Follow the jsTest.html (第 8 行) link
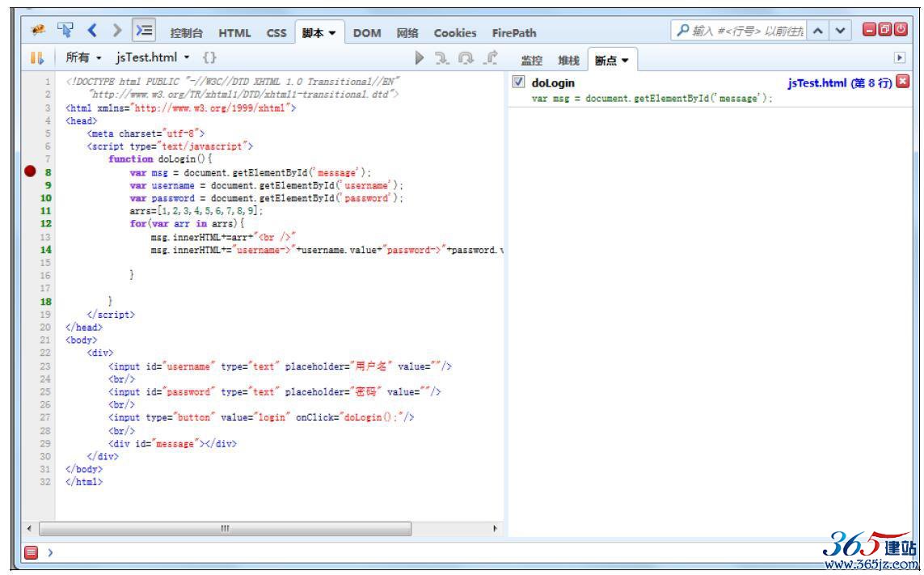924x575 pixels. pos(840,83)
